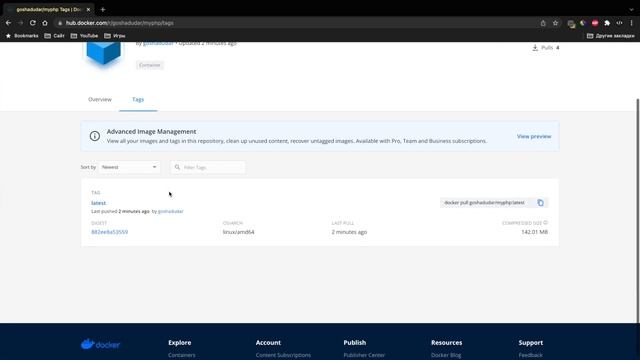The width and height of the screenshot is (640, 360).
Task: Open a new browser tab
Action: pyautogui.click(x=103, y=9)
